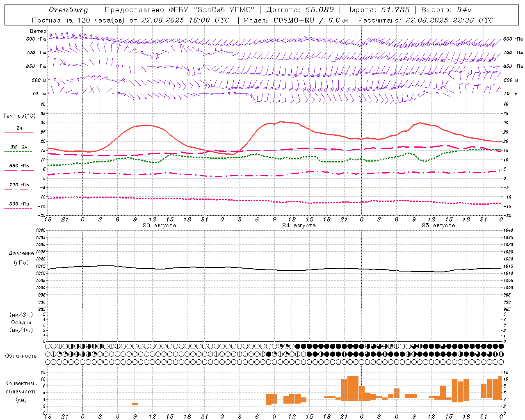
Task: Click the "Облачность" cloud cover label
Action: click(x=21, y=356)
